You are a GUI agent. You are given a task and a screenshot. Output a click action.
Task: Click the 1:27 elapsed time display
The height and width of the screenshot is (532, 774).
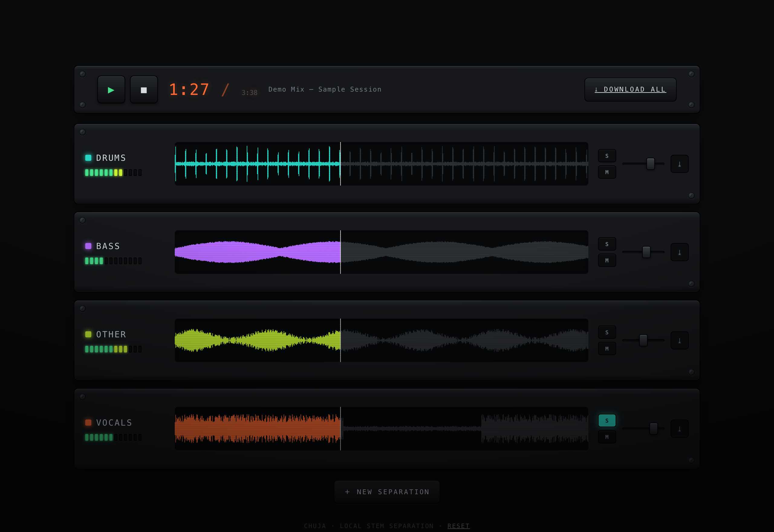(x=189, y=89)
